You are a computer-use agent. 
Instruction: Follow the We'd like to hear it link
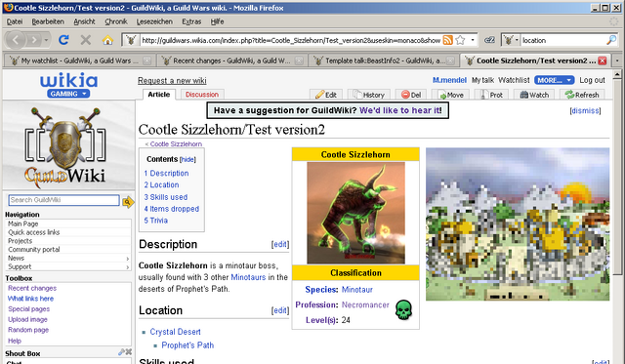click(x=399, y=110)
